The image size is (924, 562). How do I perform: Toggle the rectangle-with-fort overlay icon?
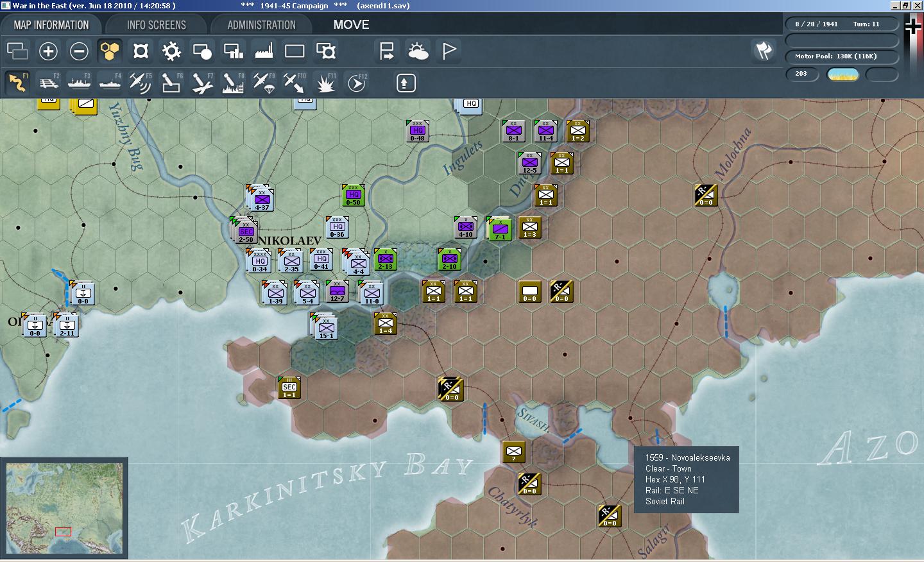pyautogui.click(x=325, y=51)
